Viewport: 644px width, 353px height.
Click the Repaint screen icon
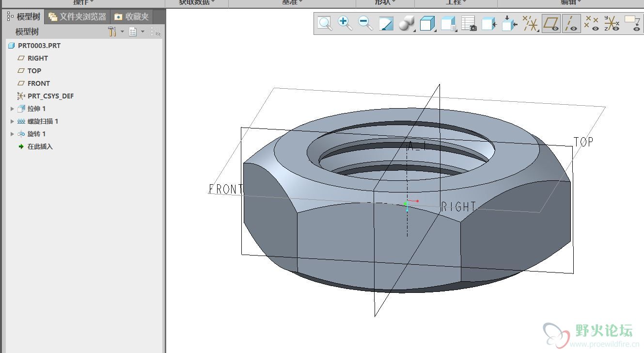[386, 23]
